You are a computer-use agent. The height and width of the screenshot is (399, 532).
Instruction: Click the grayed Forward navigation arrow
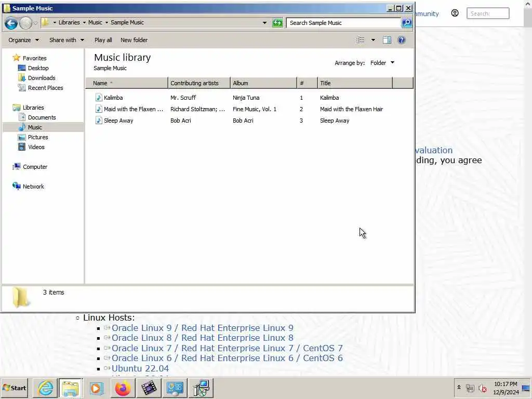(x=26, y=23)
